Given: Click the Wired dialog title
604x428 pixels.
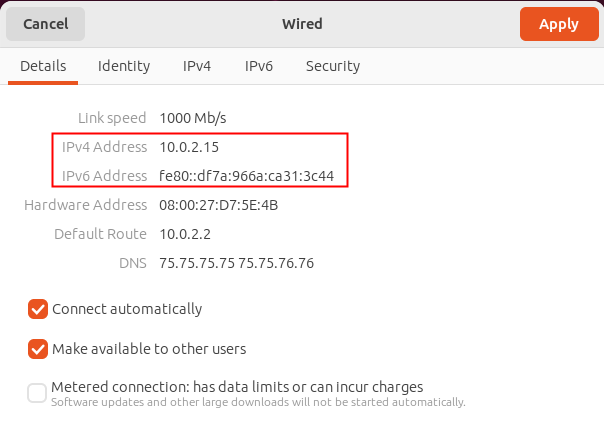Looking at the screenshot, I should (x=302, y=24).
